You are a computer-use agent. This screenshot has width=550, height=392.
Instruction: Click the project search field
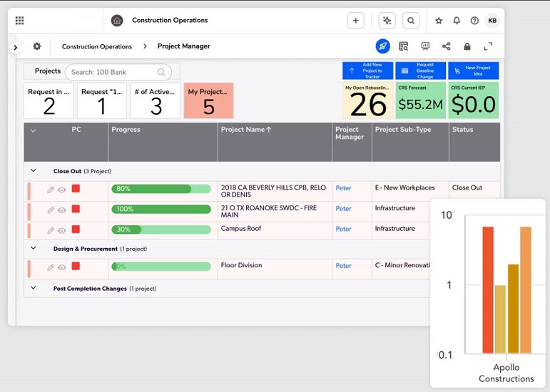pyautogui.click(x=113, y=72)
